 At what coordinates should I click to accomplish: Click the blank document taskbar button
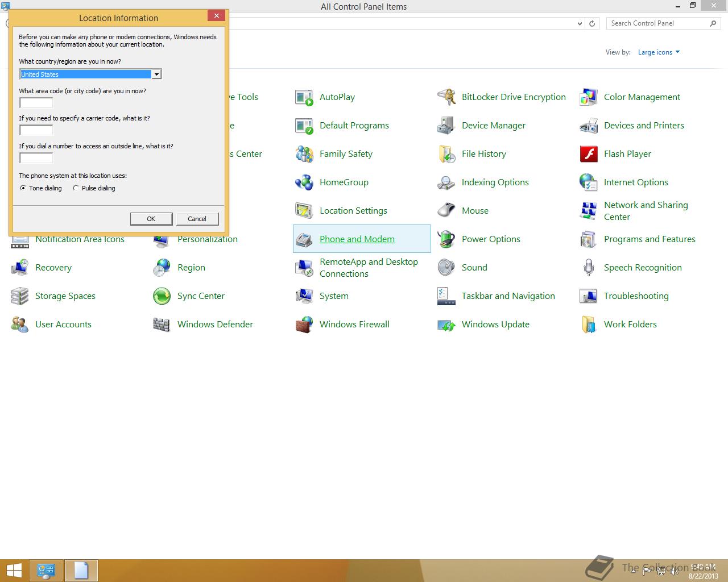[x=81, y=571]
